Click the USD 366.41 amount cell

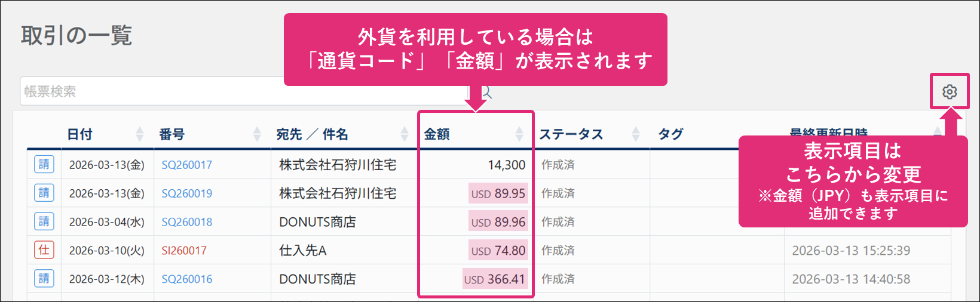[x=495, y=279]
